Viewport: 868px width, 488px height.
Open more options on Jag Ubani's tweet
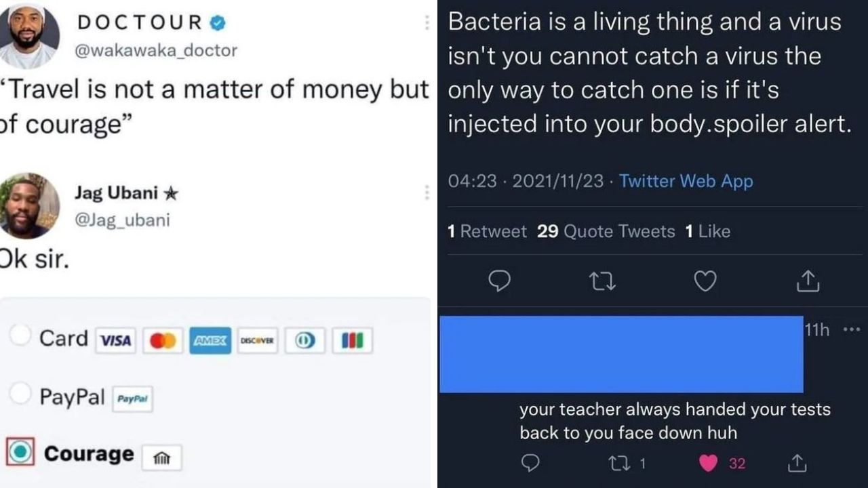(427, 192)
